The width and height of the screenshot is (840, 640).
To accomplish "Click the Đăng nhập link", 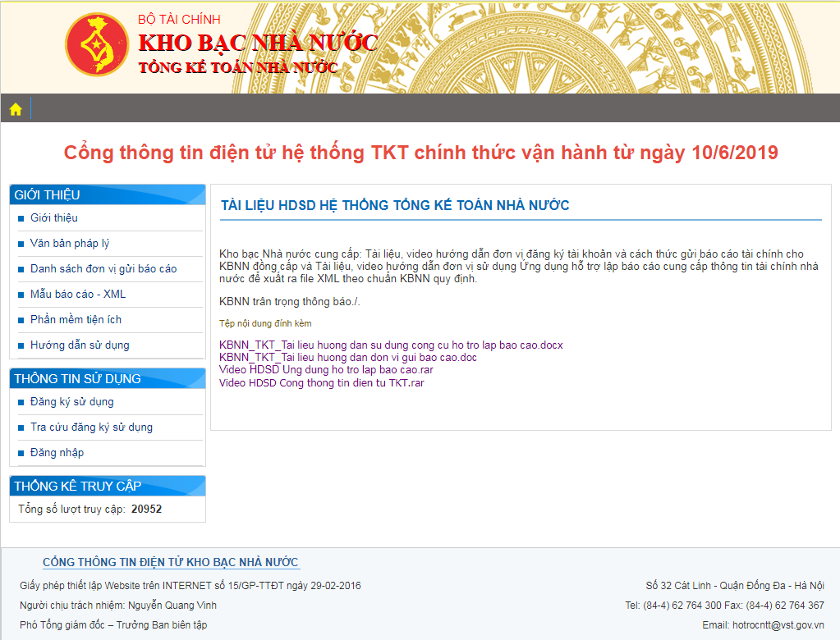I will coord(57,453).
